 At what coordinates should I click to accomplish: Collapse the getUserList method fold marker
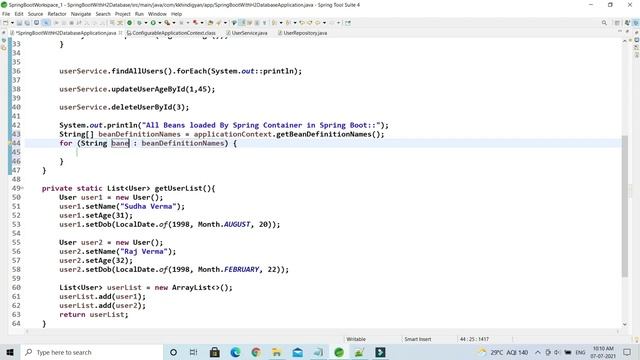[x=22, y=188]
